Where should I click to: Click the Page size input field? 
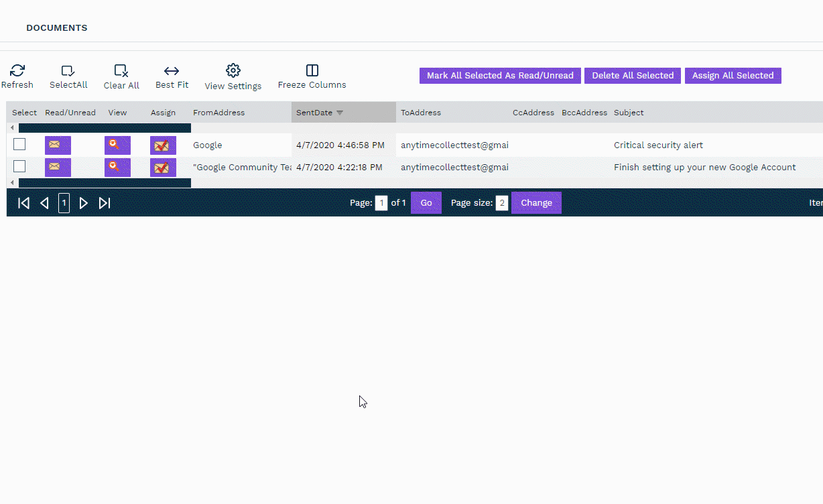pyautogui.click(x=502, y=203)
